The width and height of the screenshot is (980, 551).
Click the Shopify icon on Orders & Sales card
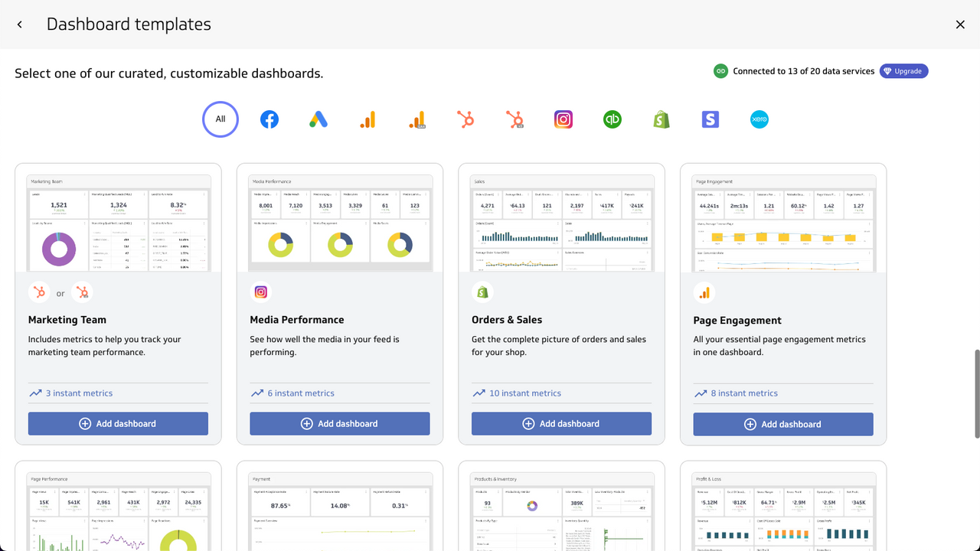tap(482, 292)
